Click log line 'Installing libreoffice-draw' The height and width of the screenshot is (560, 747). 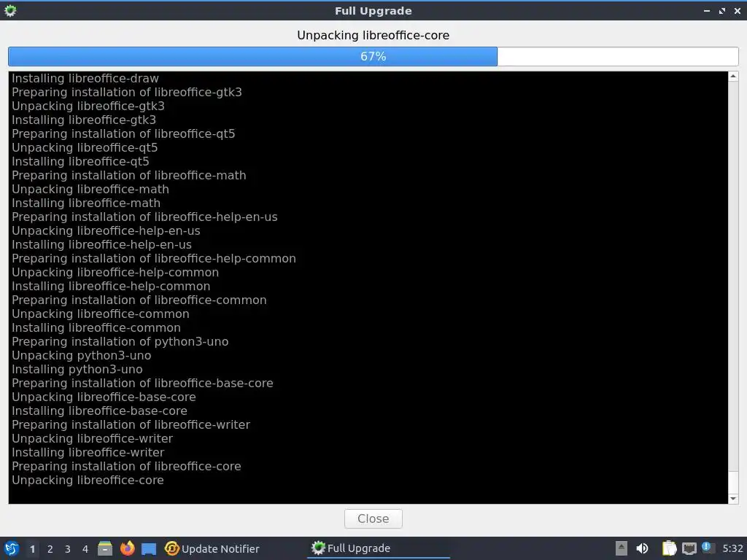[85, 78]
